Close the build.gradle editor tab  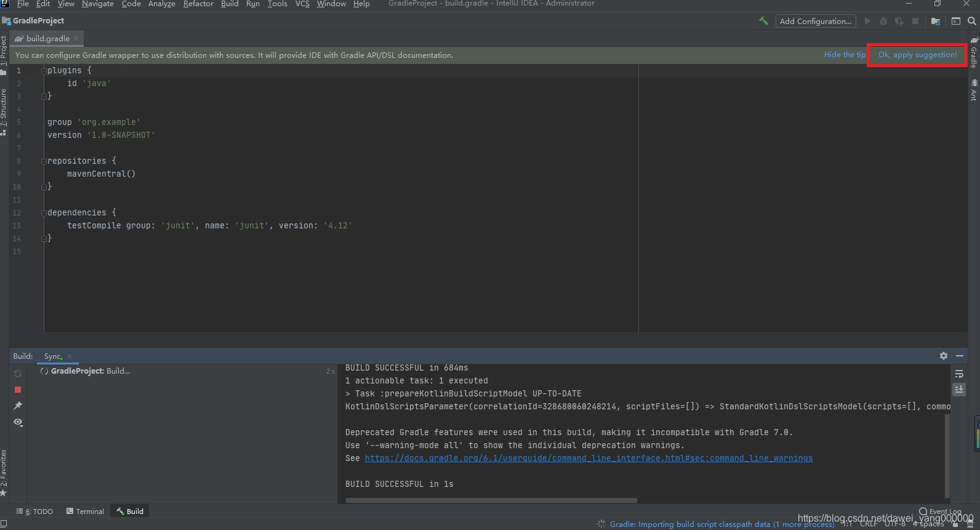pos(76,38)
